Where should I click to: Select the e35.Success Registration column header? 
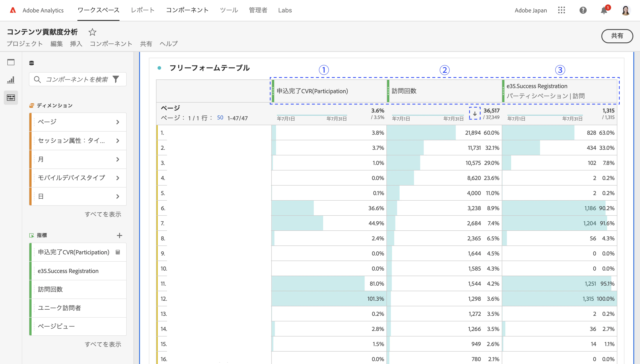559,91
